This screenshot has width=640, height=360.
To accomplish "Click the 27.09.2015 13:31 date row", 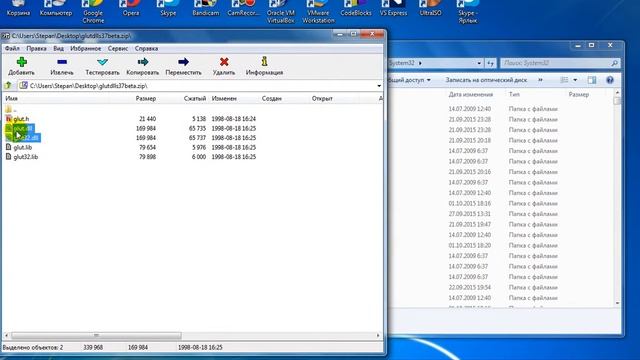I will pyautogui.click(x=469, y=214).
